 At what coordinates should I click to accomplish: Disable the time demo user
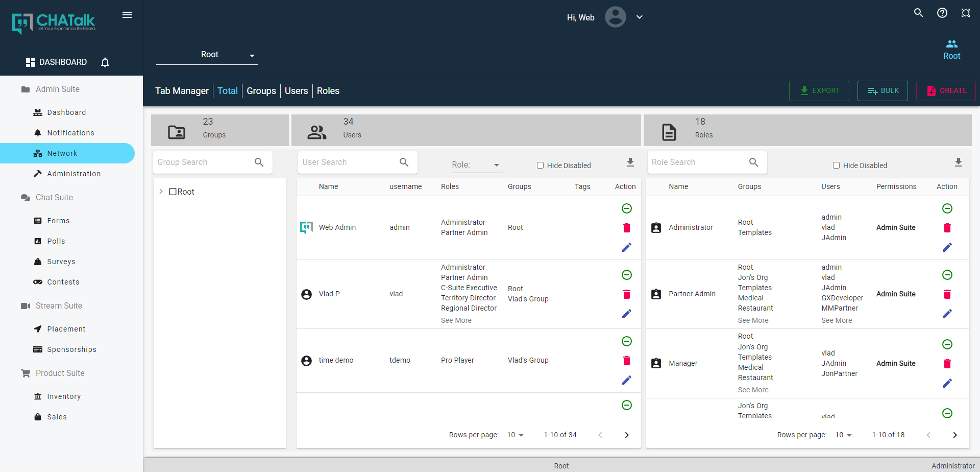click(x=627, y=341)
